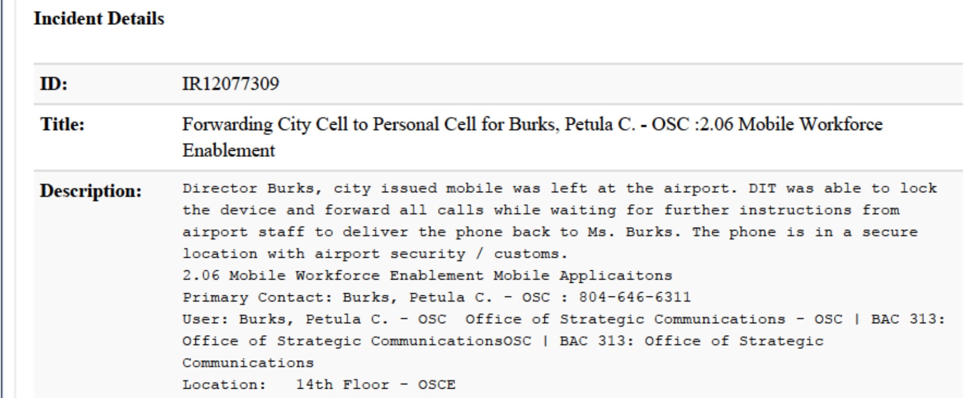Click the word "Enablement" ending the title

pyautogui.click(x=228, y=151)
